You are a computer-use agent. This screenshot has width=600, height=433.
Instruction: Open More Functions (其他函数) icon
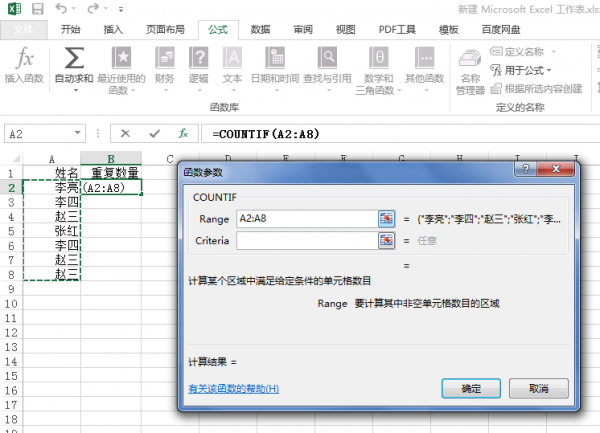[425, 58]
